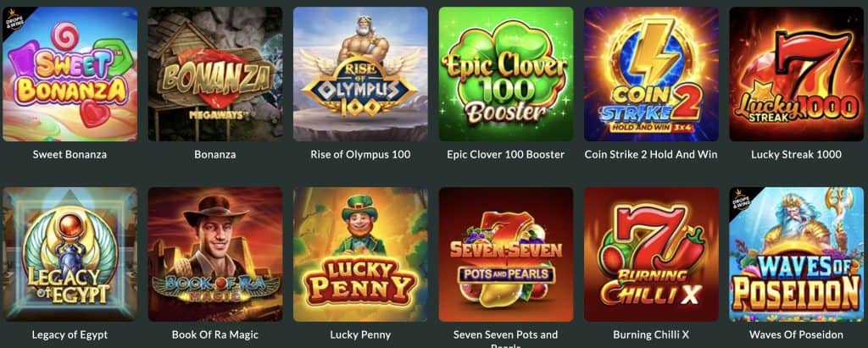
Task: Open the Book of Ra Magic tile
Action: click(214, 255)
